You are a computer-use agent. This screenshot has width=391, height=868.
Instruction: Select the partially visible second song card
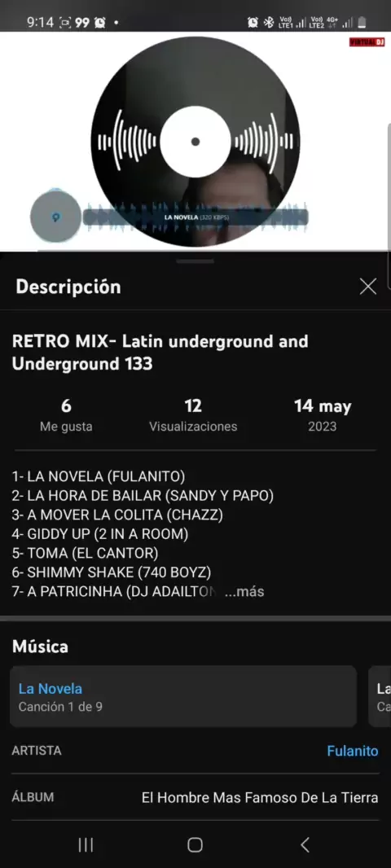[x=380, y=696]
